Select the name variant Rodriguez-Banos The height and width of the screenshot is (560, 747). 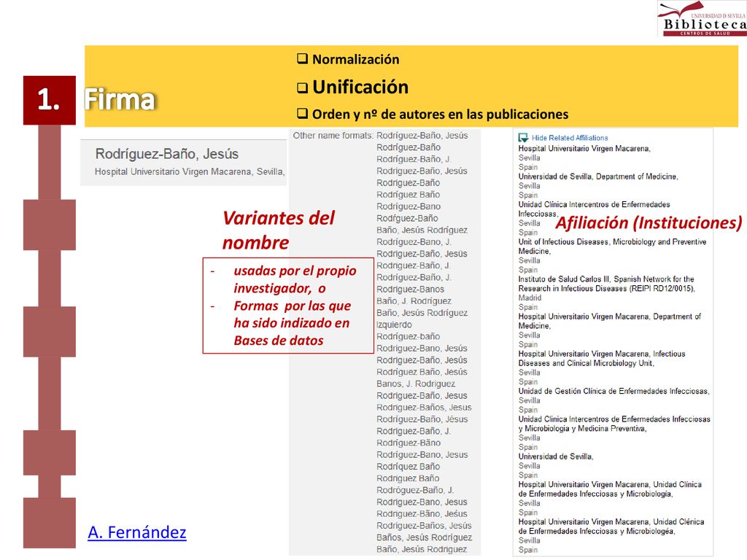(x=410, y=289)
